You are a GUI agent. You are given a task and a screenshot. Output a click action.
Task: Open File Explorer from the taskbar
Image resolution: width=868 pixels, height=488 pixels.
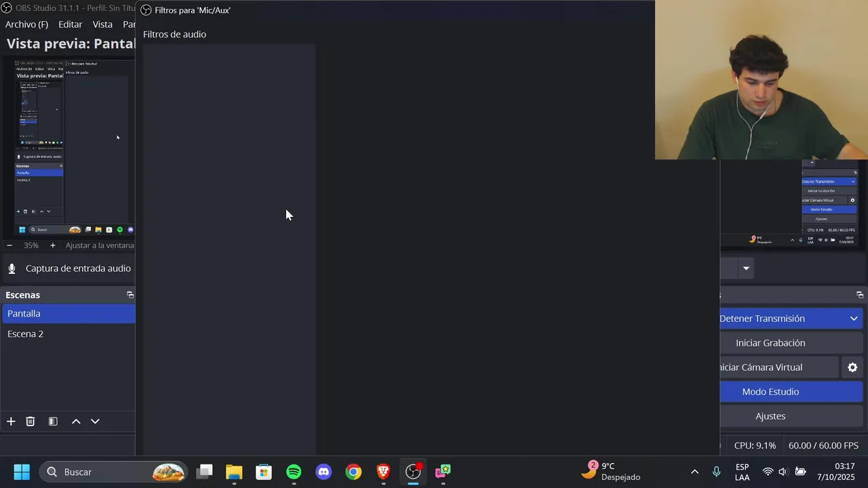[234, 472]
